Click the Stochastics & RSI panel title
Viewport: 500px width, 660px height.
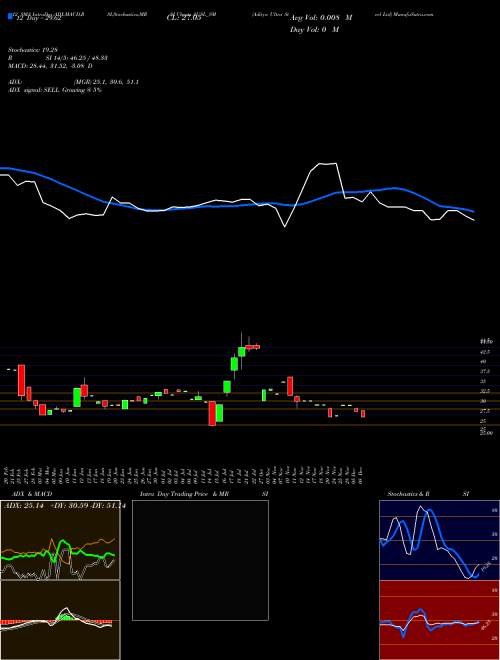point(428,494)
